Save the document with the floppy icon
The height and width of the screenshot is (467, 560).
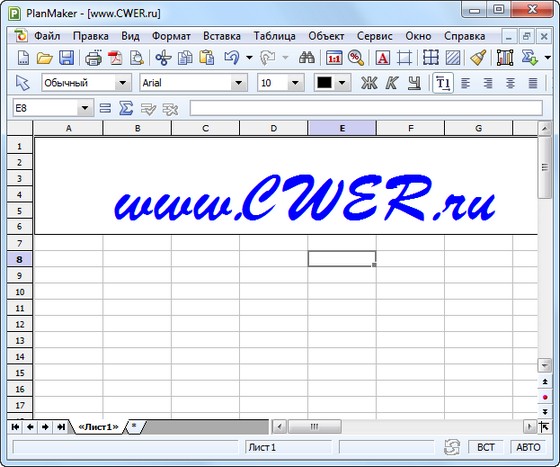pos(66,57)
